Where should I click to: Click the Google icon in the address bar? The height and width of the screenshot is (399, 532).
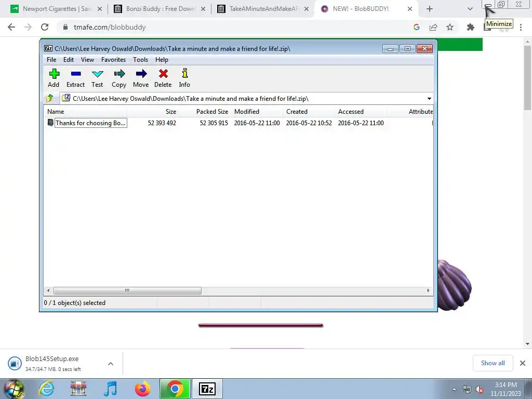417,27
